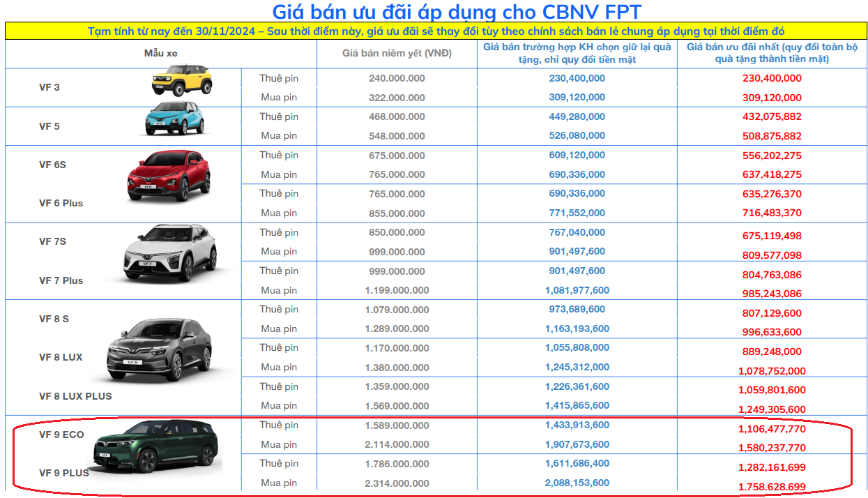
Task: Click red price '556,202,275' for VF 6S
Action: click(771, 156)
